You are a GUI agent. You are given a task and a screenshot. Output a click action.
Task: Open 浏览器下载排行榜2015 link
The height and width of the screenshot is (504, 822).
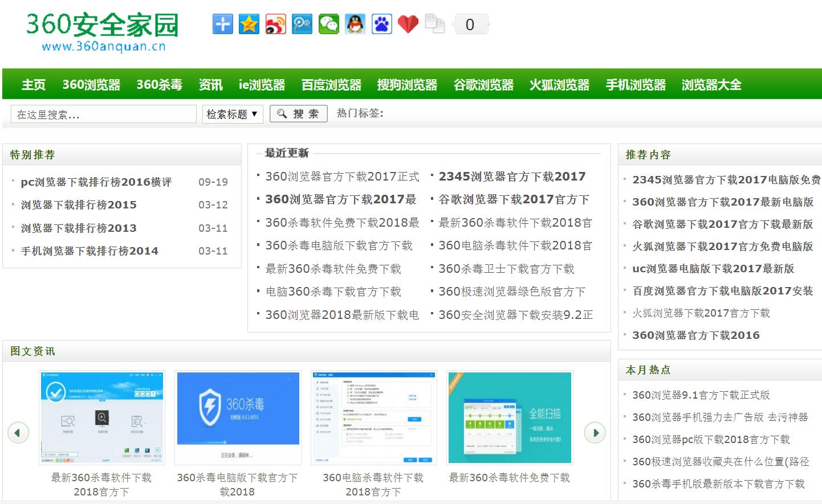point(79,205)
